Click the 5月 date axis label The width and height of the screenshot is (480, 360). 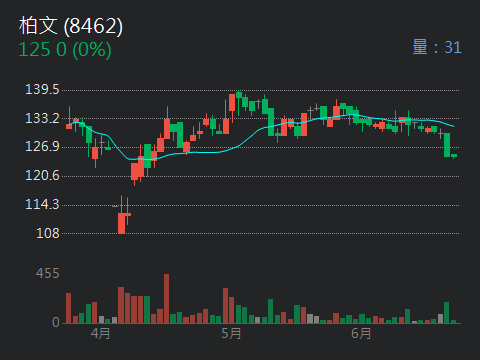pos(231,333)
